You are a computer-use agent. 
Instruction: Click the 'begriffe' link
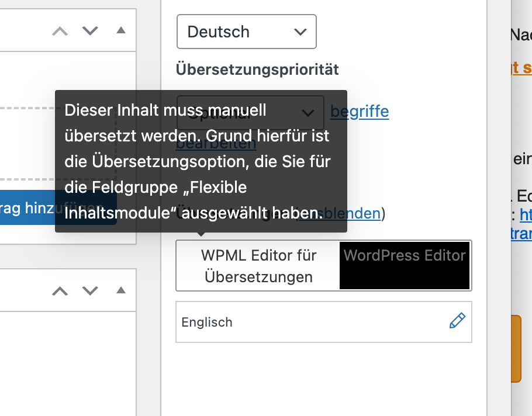click(360, 112)
